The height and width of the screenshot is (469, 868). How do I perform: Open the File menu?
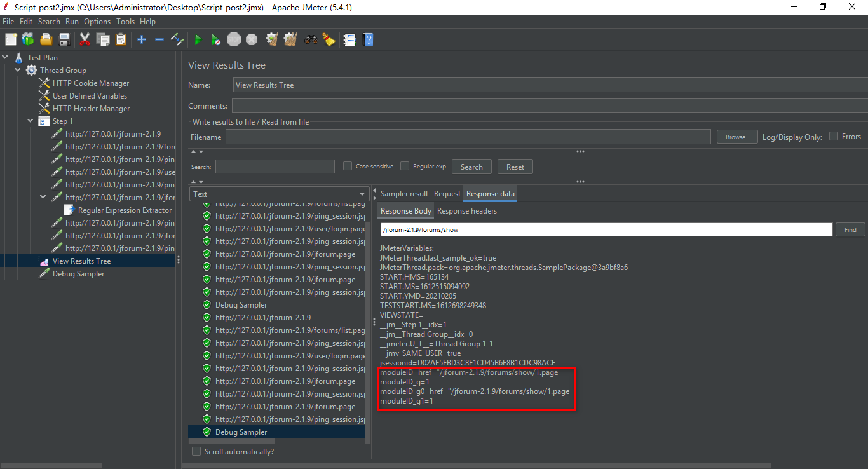click(x=8, y=22)
